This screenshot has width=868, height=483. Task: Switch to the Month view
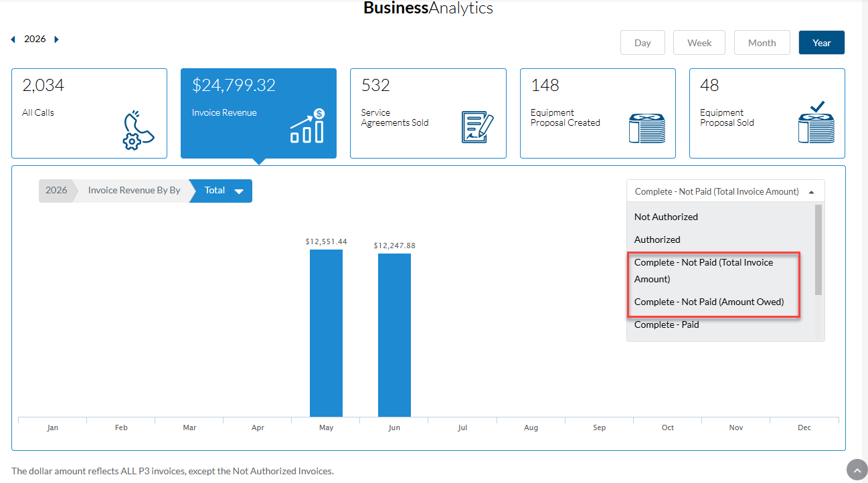pyautogui.click(x=762, y=43)
